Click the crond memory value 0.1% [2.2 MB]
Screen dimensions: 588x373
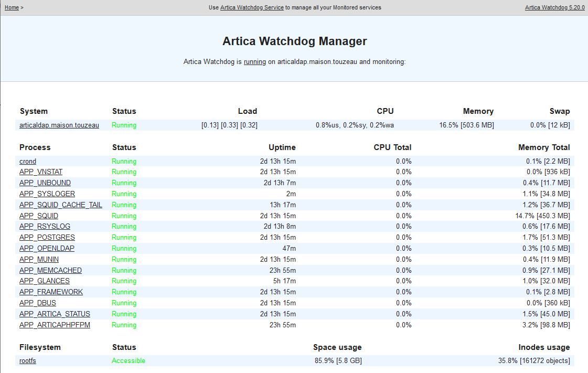pyautogui.click(x=548, y=161)
